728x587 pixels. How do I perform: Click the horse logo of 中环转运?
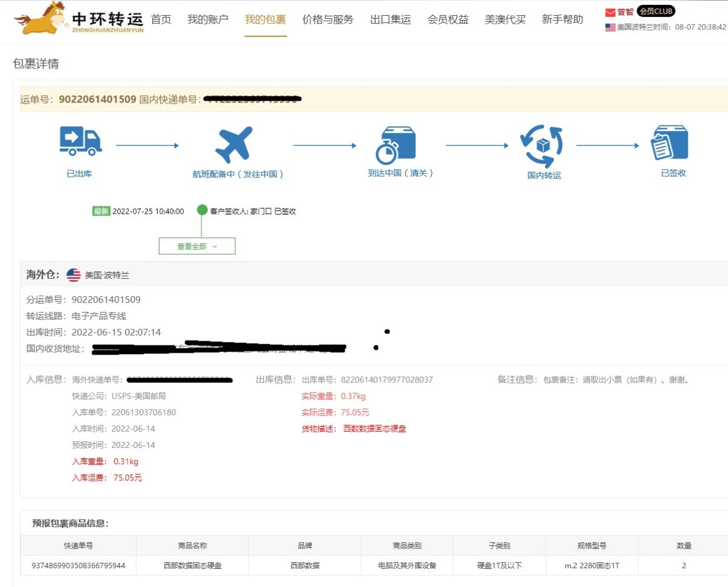tap(39, 18)
